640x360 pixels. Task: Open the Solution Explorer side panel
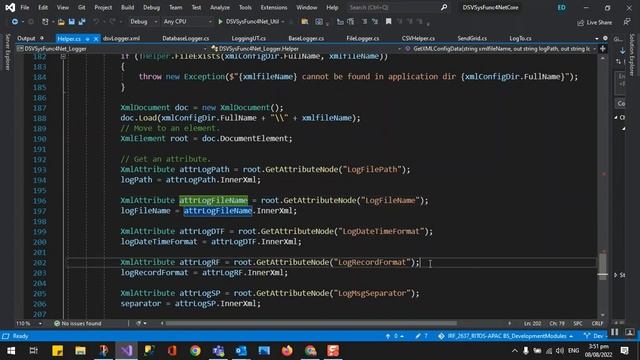pyautogui.click(x=632, y=55)
